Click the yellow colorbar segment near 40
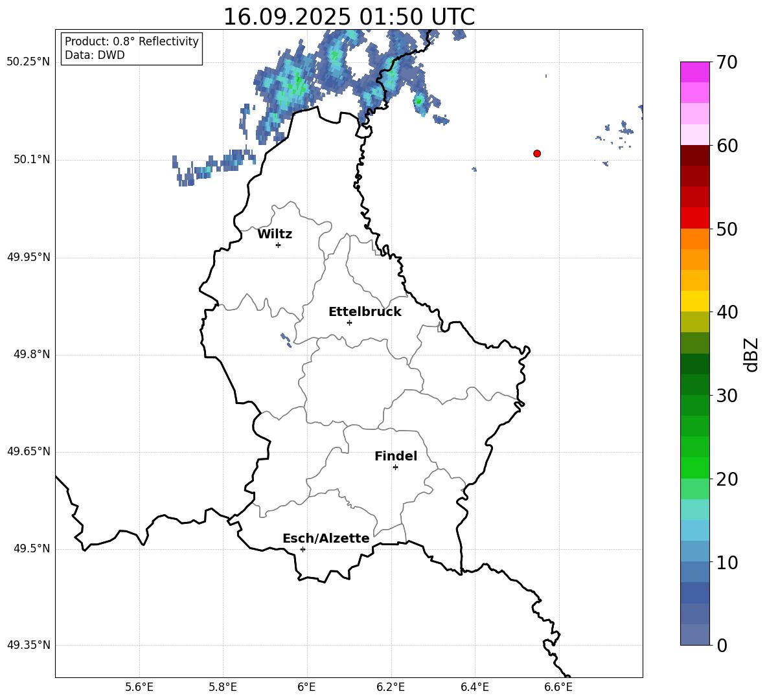767x700 pixels. [695, 301]
